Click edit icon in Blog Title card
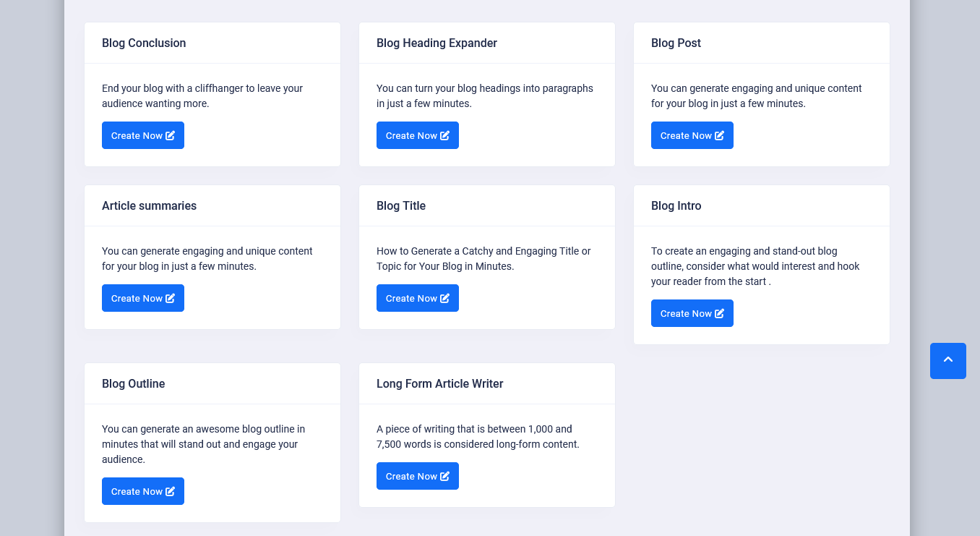The width and height of the screenshot is (980, 536). coord(445,298)
